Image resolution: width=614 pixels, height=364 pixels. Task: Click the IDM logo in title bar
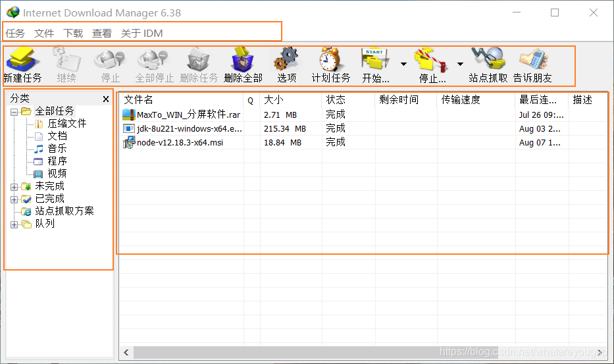pyautogui.click(x=13, y=13)
